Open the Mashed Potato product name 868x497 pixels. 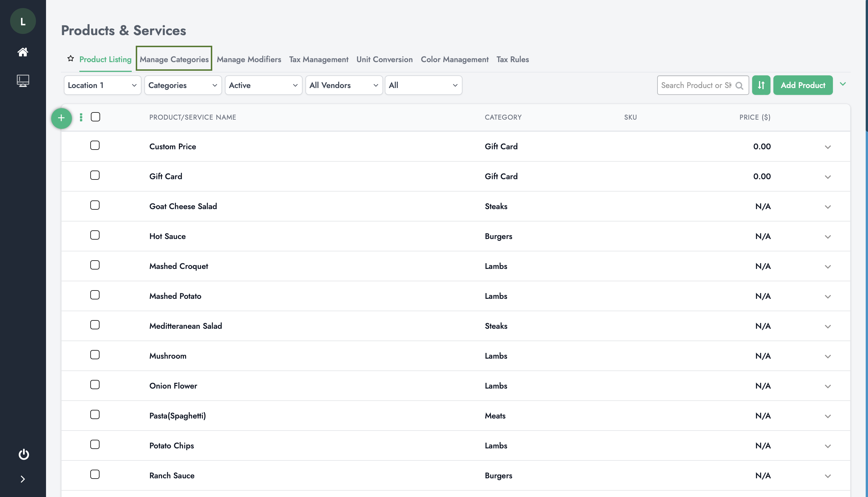[175, 296]
